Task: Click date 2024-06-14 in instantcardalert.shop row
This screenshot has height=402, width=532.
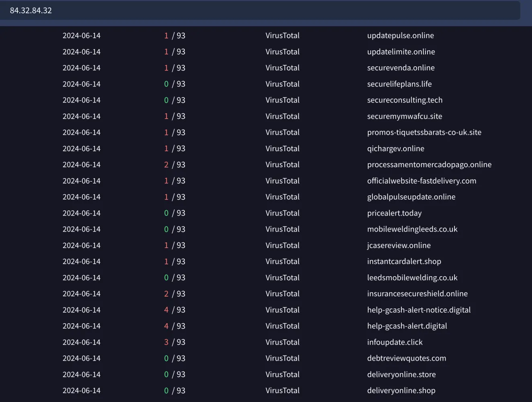Action: 82,261
